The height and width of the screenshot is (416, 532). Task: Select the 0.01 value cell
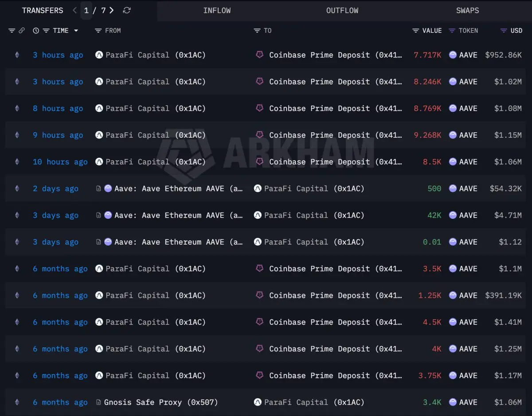pyautogui.click(x=432, y=242)
